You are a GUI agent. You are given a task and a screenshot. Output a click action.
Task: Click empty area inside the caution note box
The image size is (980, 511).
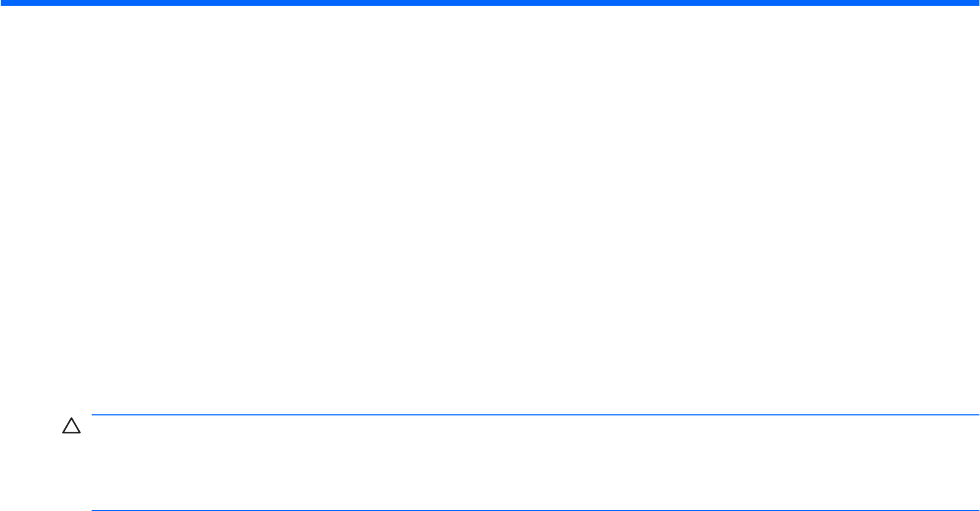pos(535,463)
